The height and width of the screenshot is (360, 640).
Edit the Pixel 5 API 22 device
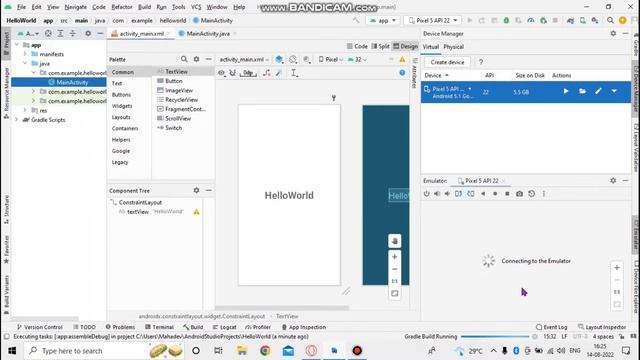pyautogui.click(x=598, y=91)
